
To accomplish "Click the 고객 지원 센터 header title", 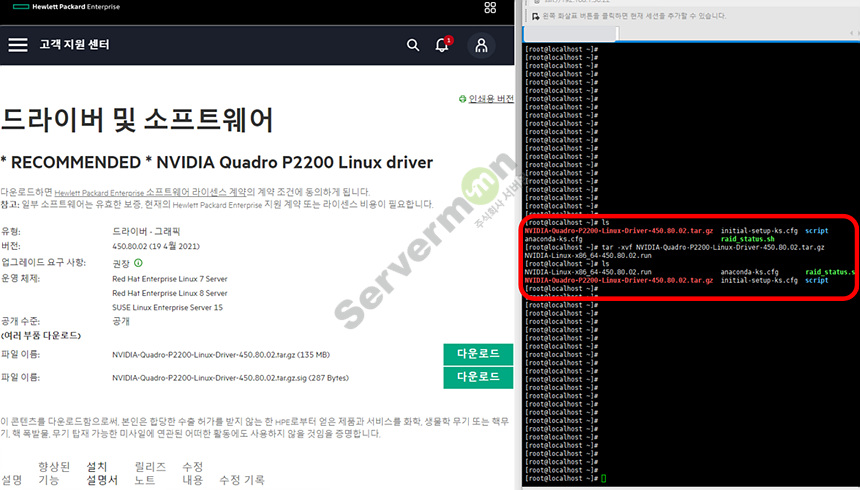I will tap(74, 44).
